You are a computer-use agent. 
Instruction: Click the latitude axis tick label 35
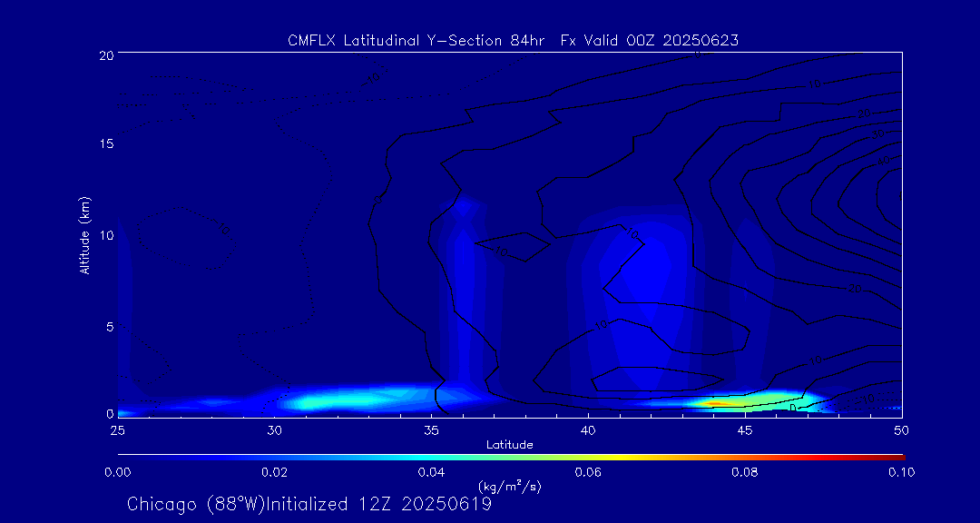tap(431, 429)
